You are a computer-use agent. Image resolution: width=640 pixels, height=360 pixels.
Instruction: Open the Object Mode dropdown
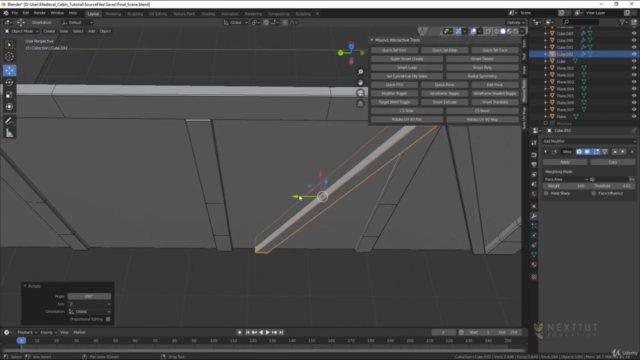point(22,31)
